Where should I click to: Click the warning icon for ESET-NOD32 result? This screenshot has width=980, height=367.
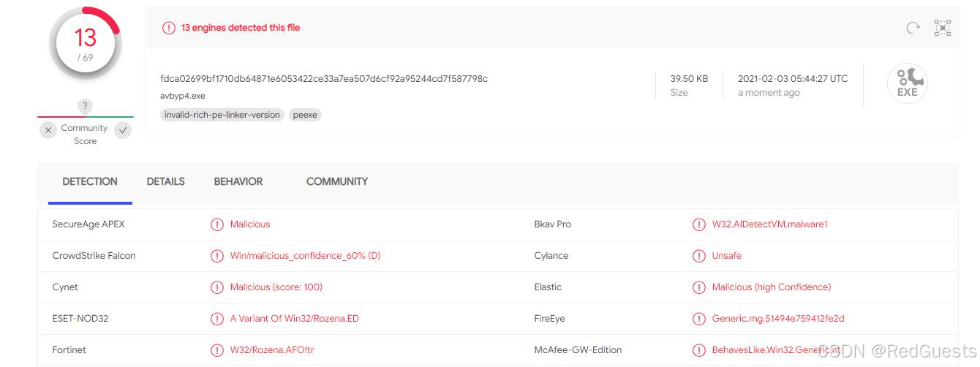[217, 319]
